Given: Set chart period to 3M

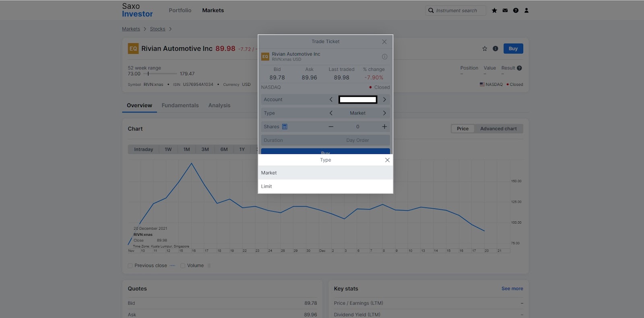Looking at the screenshot, I should point(205,150).
